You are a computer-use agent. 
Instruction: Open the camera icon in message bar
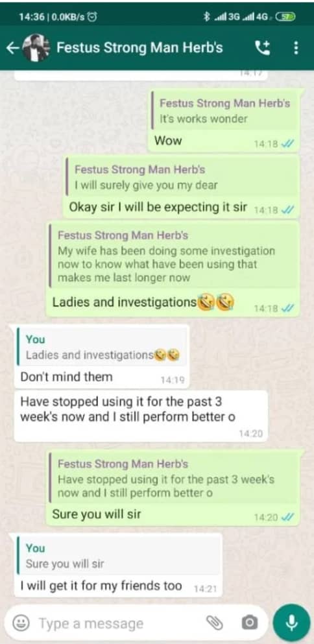[250, 623]
